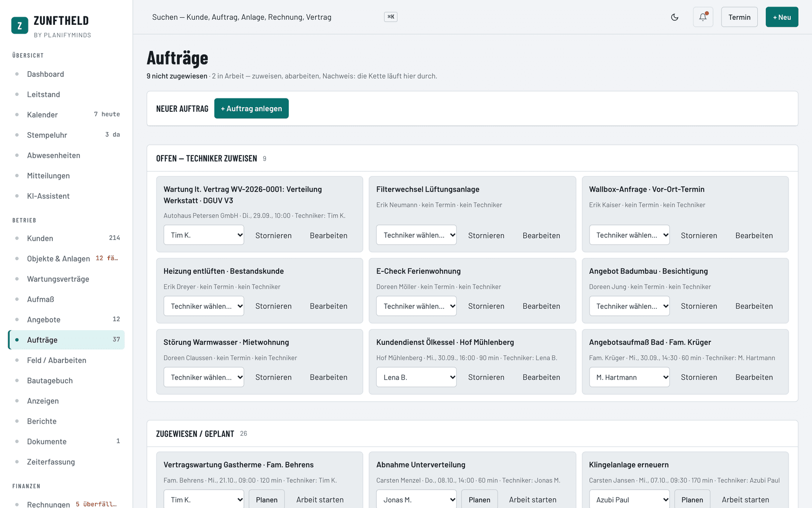Open Leitstand in the sidebar
Viewport: 812px width, 508px height.
pyautogui.click(x=66, y=94)
